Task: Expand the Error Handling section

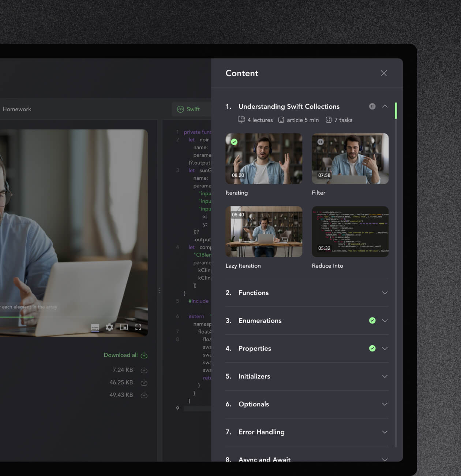Action: (x=385, y=432)
